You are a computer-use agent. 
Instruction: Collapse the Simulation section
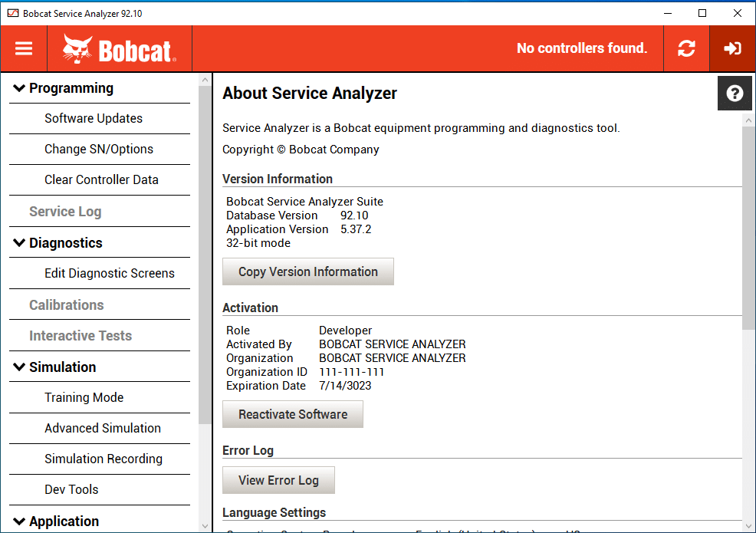[19, 367]
